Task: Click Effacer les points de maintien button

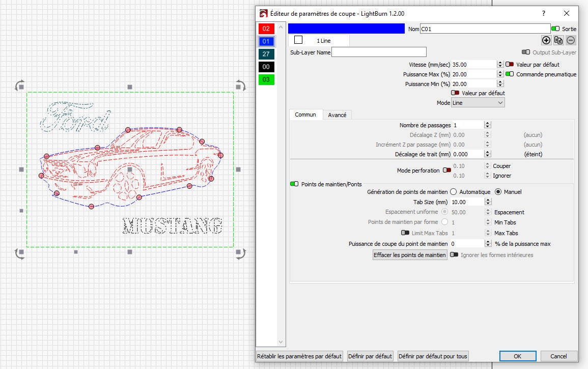Action: (x=409, y=254)
